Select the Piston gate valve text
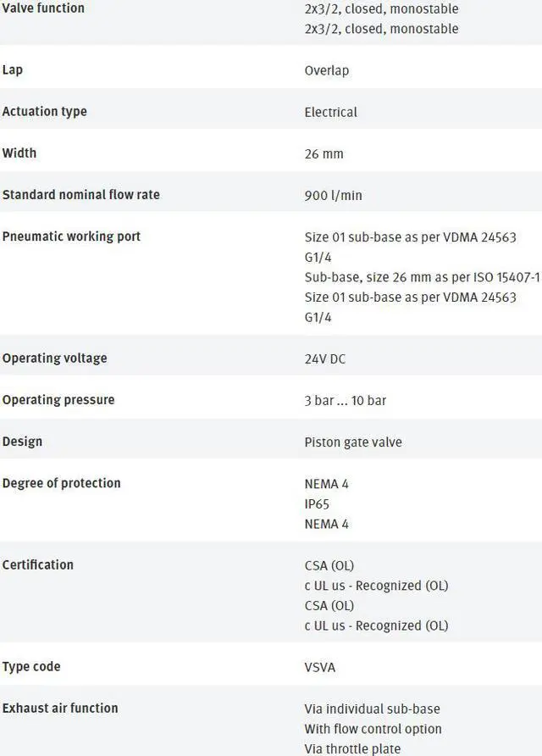Screen dimensions: 542x756 [x=353, y=442]
